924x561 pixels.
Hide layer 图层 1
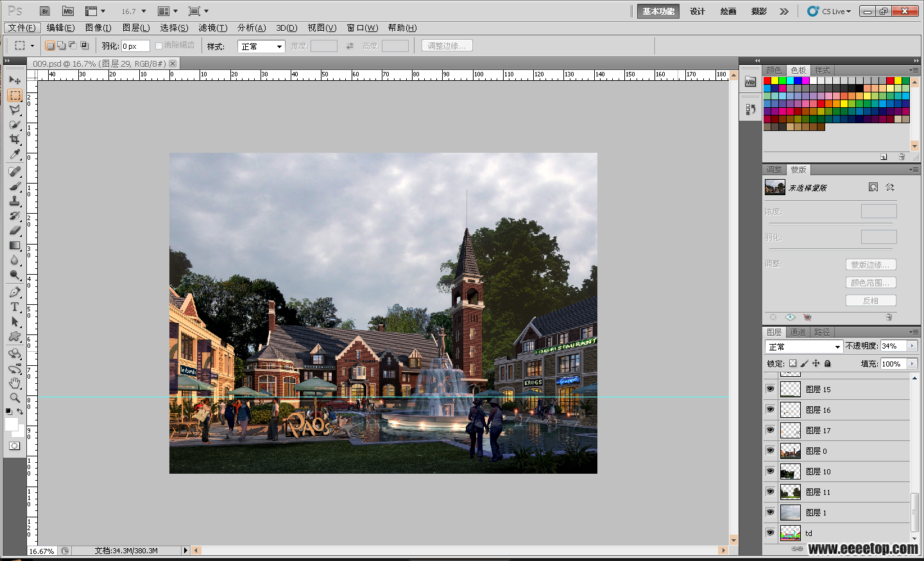(x=770, y=512)
